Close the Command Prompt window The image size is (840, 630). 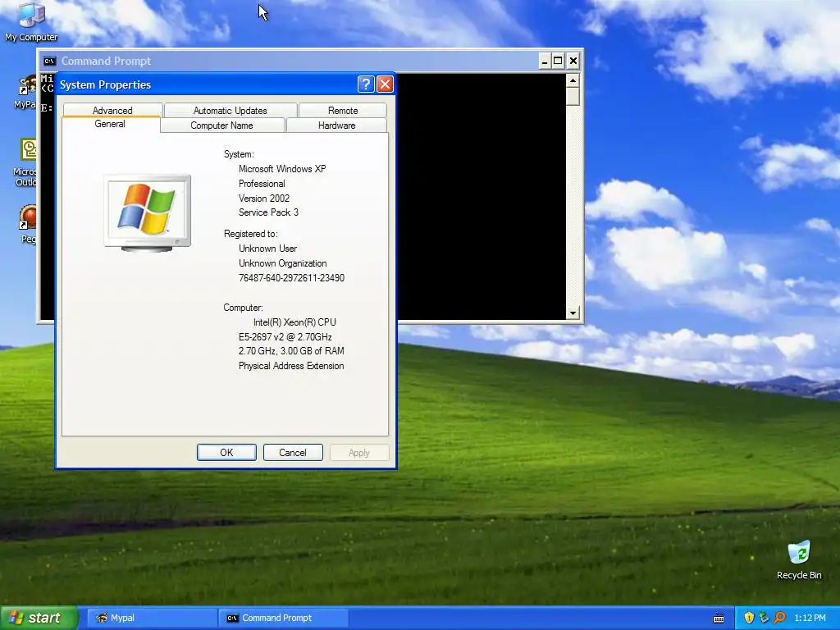point(573,61)
